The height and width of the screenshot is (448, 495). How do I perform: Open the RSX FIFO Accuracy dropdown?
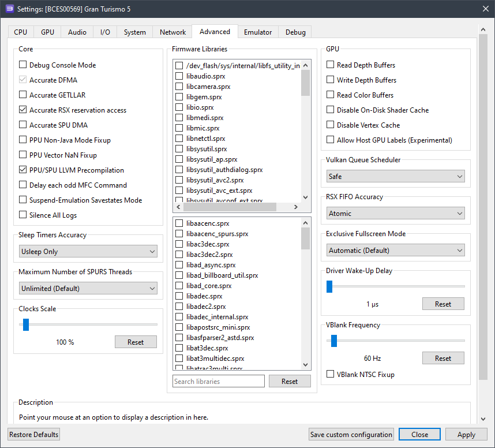(x=395, y=214)
